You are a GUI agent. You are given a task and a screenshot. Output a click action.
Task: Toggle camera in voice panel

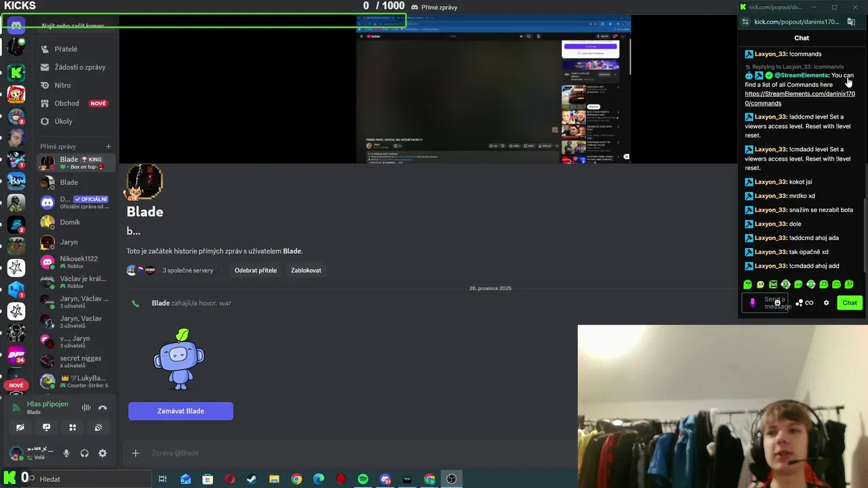[20, 427]
